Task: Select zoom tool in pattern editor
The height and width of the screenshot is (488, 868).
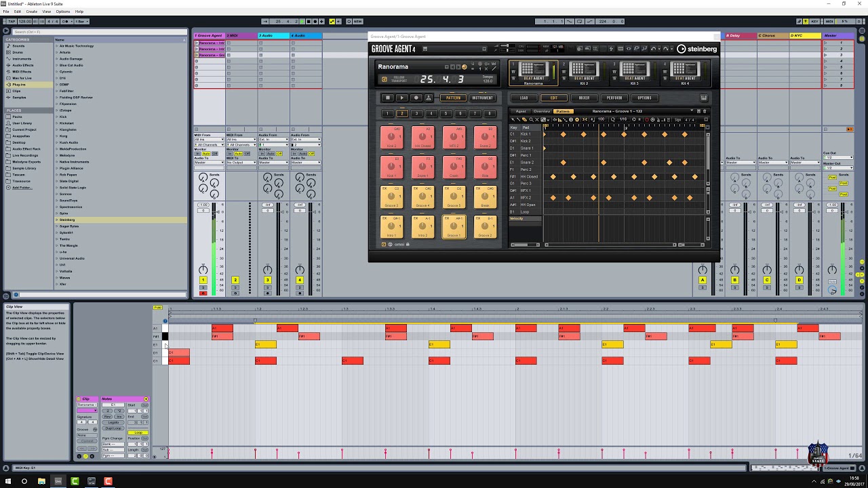Action: point(531,120)
